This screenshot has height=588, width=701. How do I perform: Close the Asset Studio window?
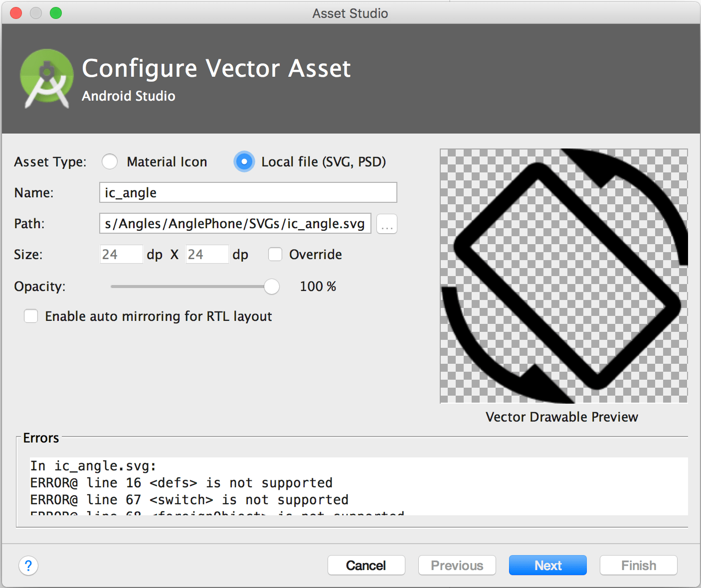pos(15,13)
